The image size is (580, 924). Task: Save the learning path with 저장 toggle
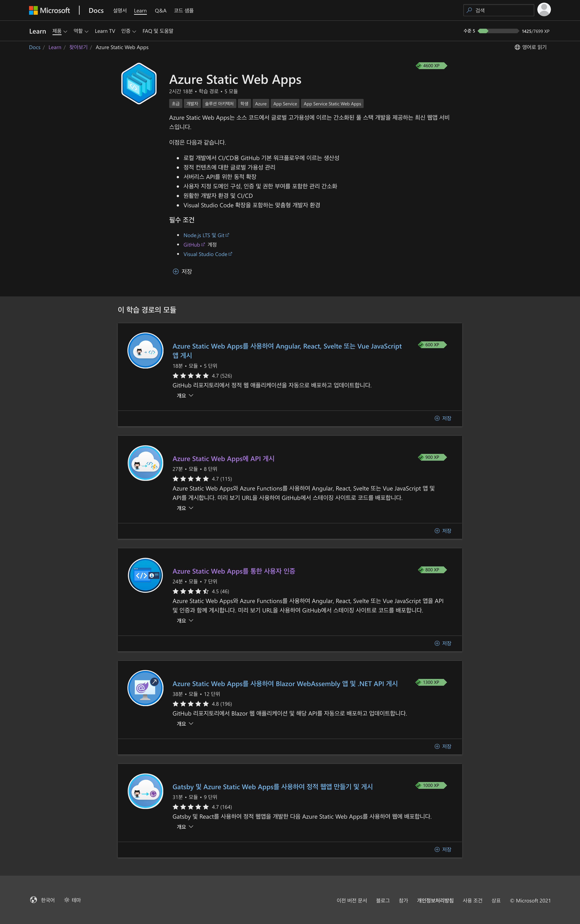coord(183,271)
